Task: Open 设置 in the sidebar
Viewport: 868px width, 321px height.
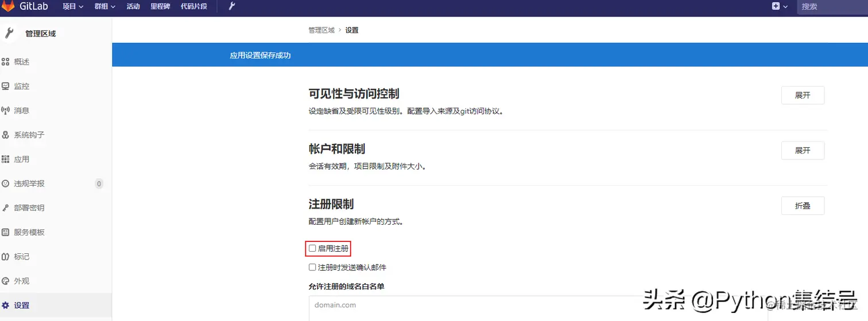Action: point(22,306)
